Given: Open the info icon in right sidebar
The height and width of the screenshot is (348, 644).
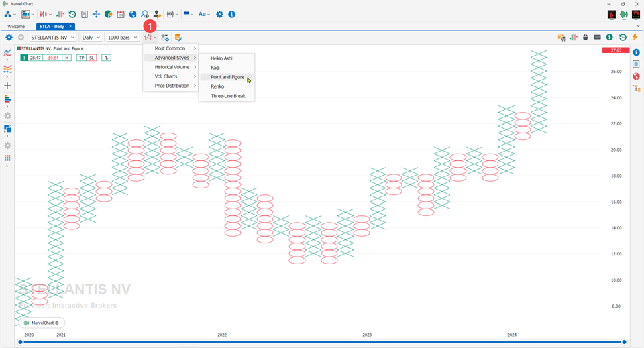Looking at the screenshot, I should 636,52.
